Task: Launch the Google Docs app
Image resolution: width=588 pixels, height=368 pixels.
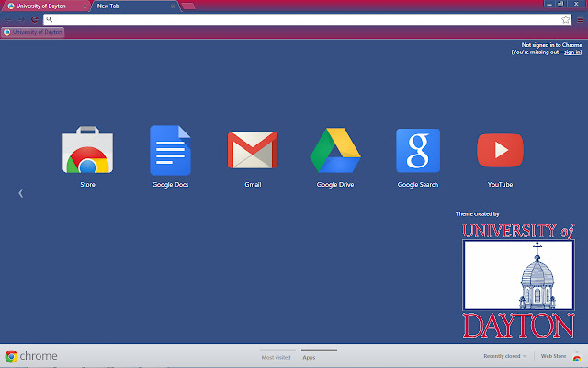Action: [x=170, y=150]
